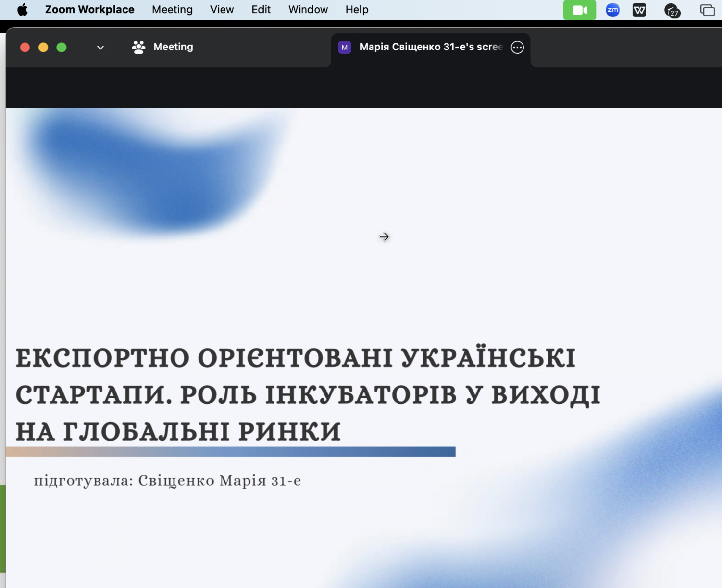Open the ellipsis more options on share tab
722x588 pixels.
(x=517, y=47)
